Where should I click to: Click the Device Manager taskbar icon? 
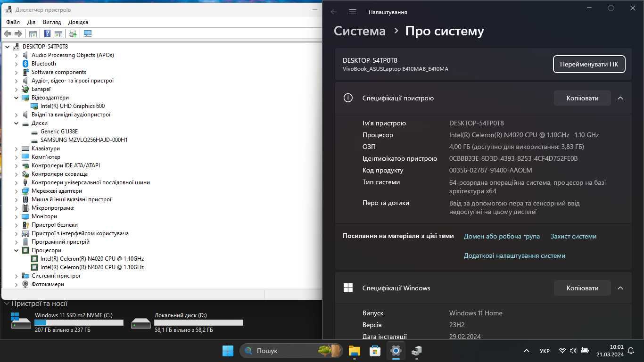click(417, 351)
